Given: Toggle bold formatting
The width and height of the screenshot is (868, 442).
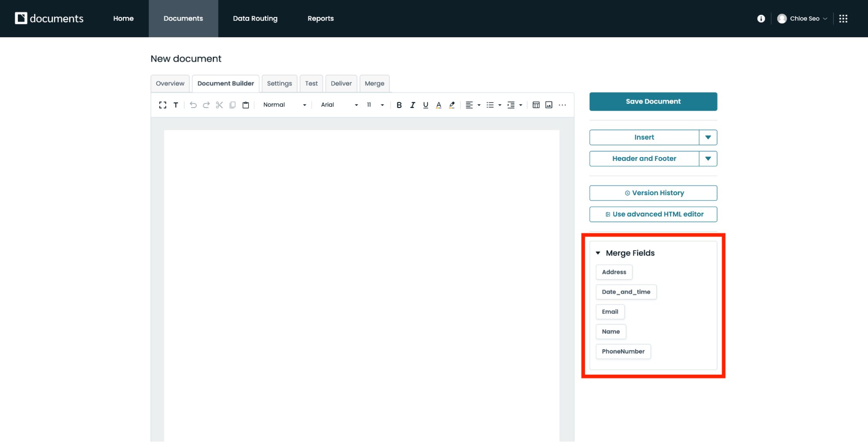Looking at the screenshot, I should coord(399,105).
